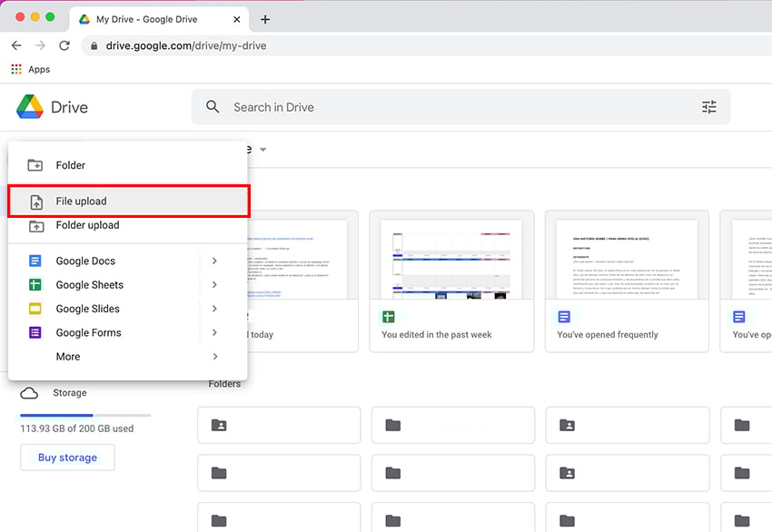The width and height of the screenshot is (772, 532).
Task: Expand the Google Docs submenu arrow
Action: coord(214,261)
